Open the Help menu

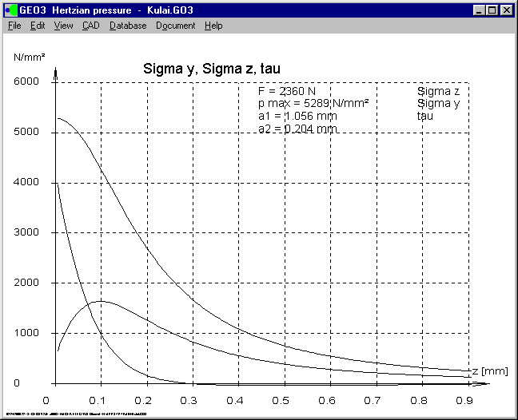click(213, 26)
